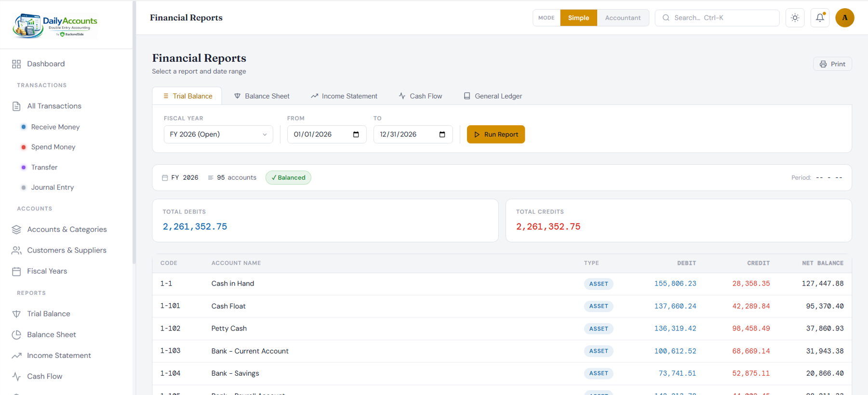Open From date calendar picker

(356, 134)
